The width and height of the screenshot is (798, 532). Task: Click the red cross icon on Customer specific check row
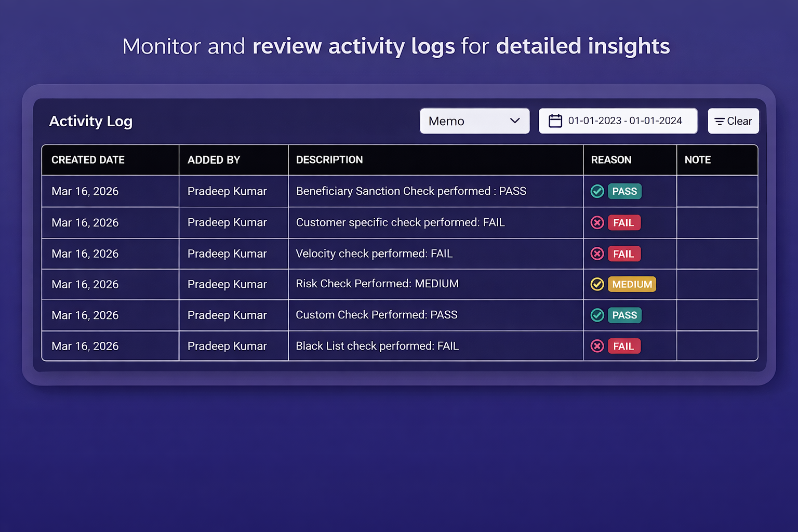click(x=597, y=222)
